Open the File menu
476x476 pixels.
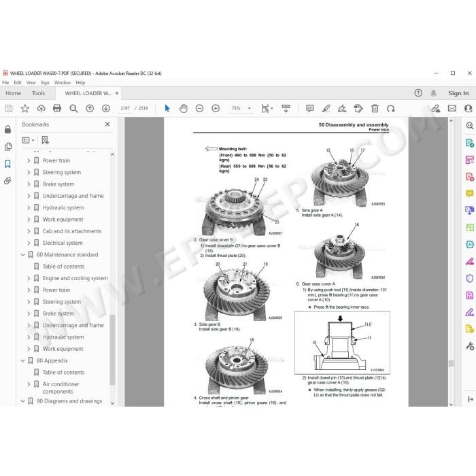pos(5,82)
